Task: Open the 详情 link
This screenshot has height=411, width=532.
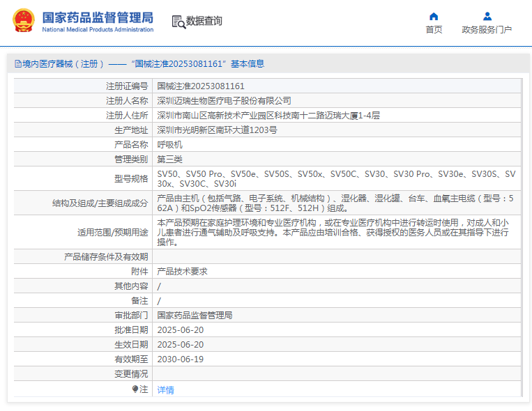Action: [x=165, y=390]
